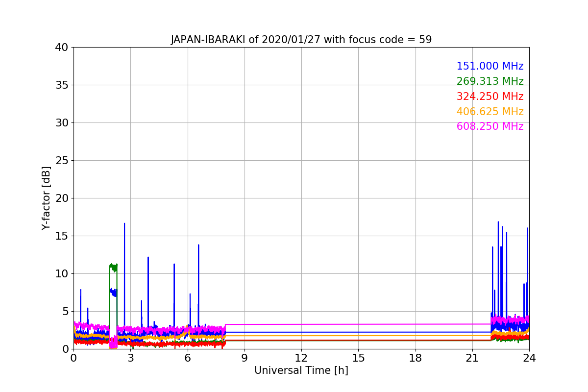Click the 35 tick on the y-axis
The image size is (588, 392).
pos(61,85)
